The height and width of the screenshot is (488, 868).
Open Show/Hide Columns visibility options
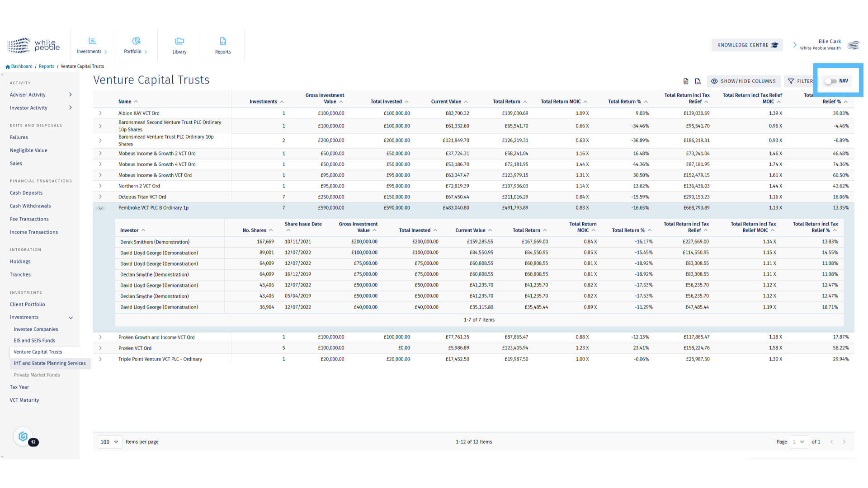[744, 81]
